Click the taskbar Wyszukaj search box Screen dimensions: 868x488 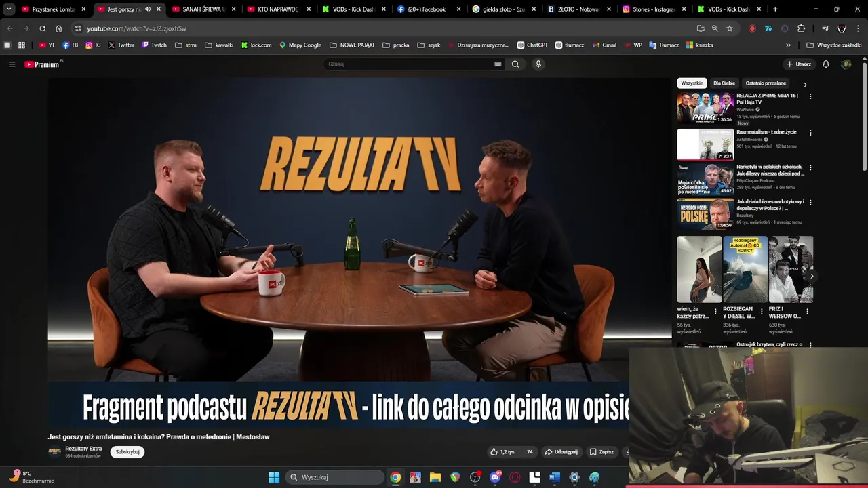point(336,477)
